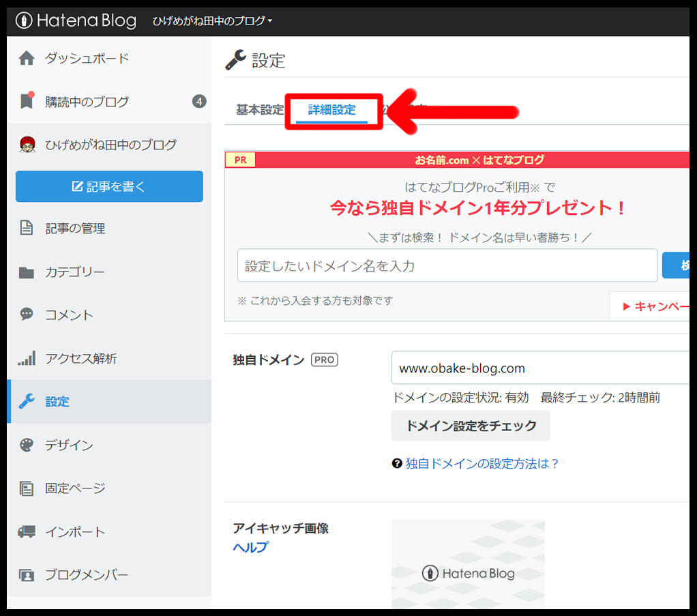Click the 購読中のブログ bookmark icon

click(x=27, y=101)
